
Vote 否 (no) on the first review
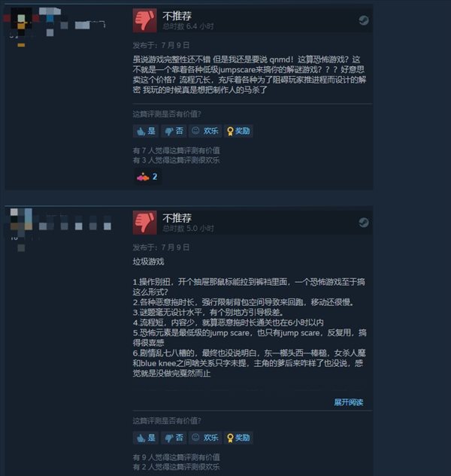(x=174, y=131)
